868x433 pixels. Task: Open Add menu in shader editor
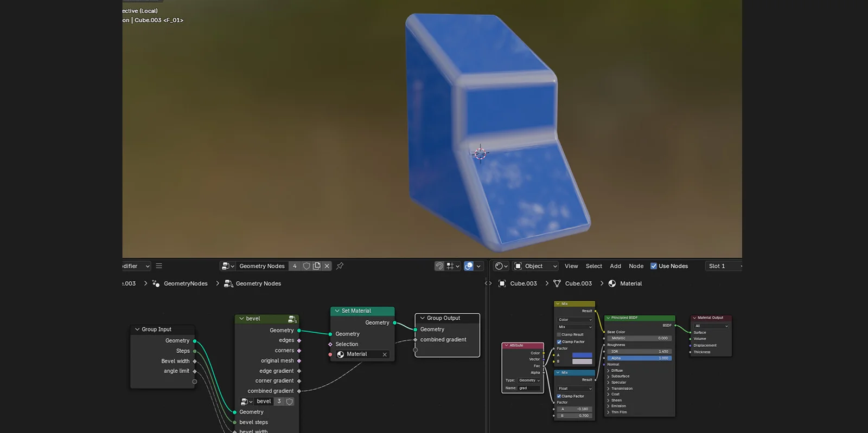point(615,266)
